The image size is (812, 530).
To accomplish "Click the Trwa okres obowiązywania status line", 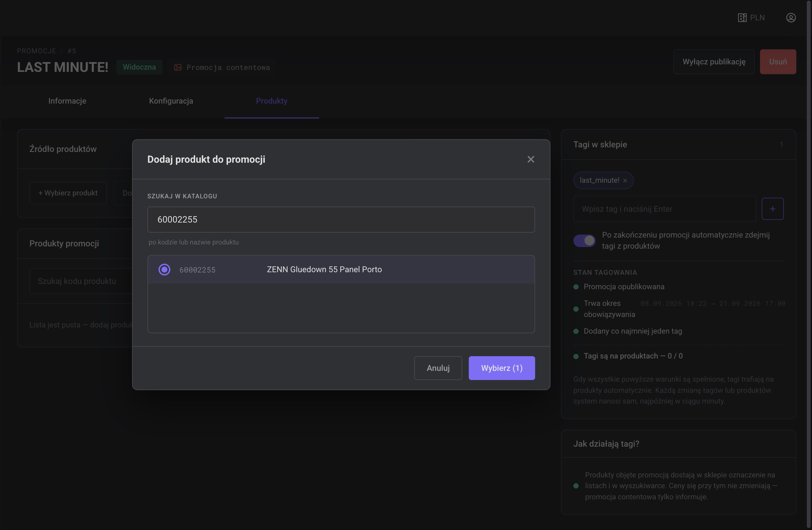I will (609, 309).
